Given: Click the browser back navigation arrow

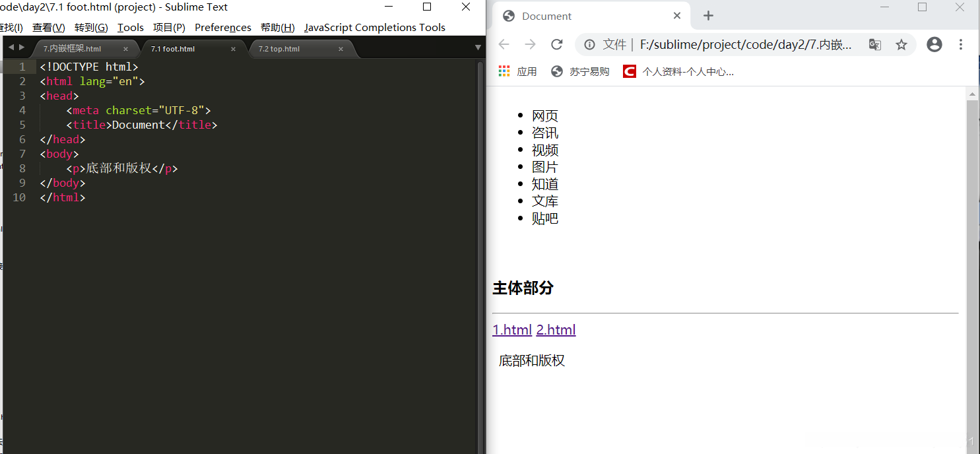Looking at the screenshot, I should point(504,44).
